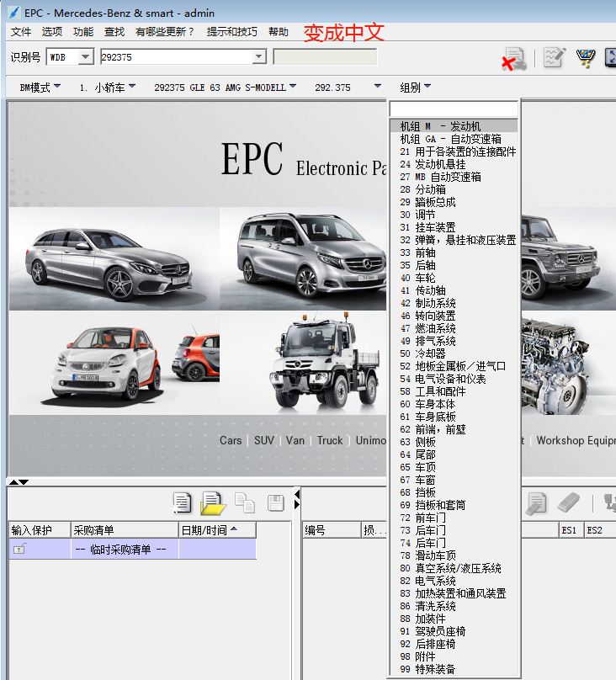Select group 72 前车门
Image resolution: width=616 pixels, height=680 pixels.
[x=454, y=518]
